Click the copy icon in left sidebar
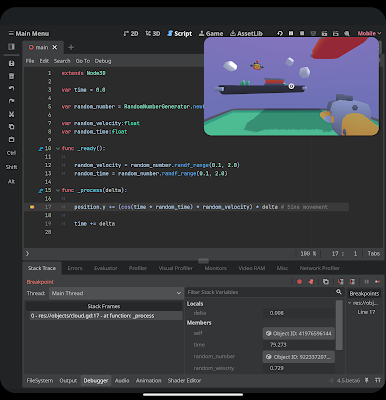Screen dimensions: 386x400 click(x=11, y=127)
